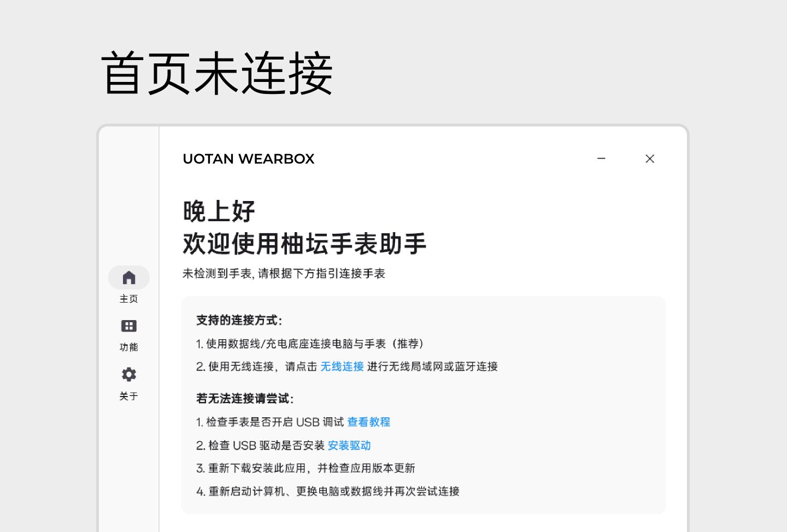The image size is (787, 532).
Task: Click the 首页未连接 page title
Action: (217, 73)
